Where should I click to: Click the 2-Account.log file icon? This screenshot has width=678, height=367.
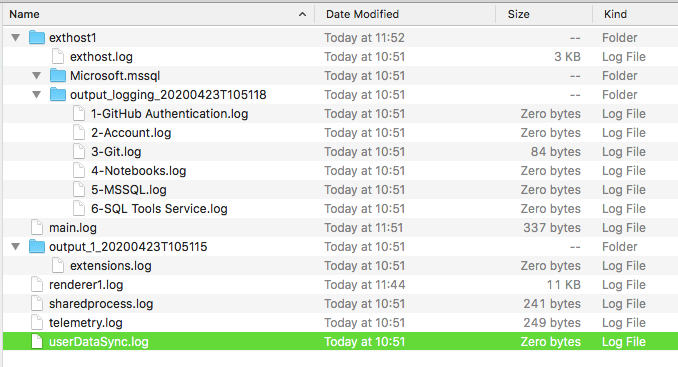pos(79,133)
